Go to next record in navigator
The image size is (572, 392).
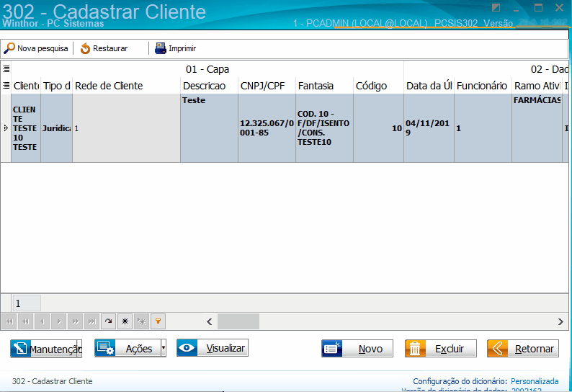point(59,321)
